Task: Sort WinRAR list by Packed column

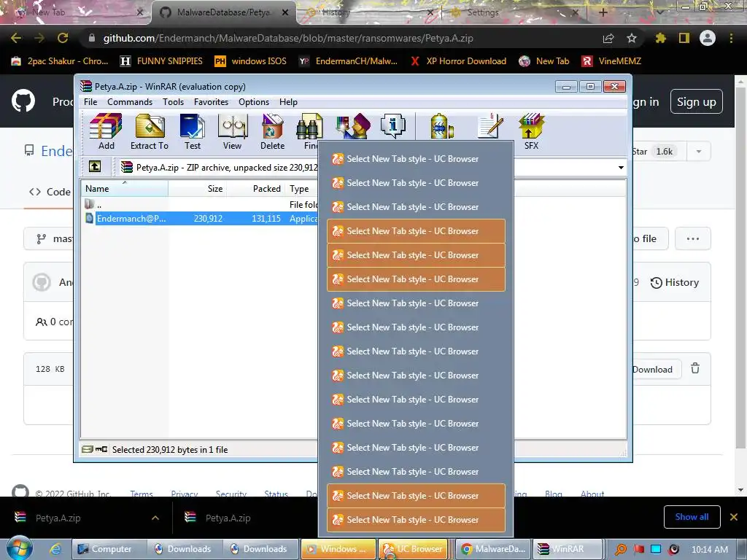Action: [256, 189]
